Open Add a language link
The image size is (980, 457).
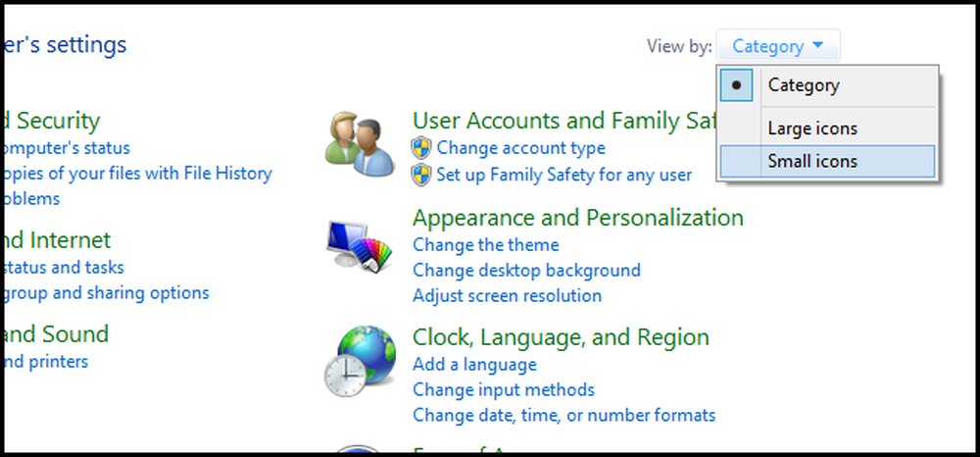(x=474, y=365)
